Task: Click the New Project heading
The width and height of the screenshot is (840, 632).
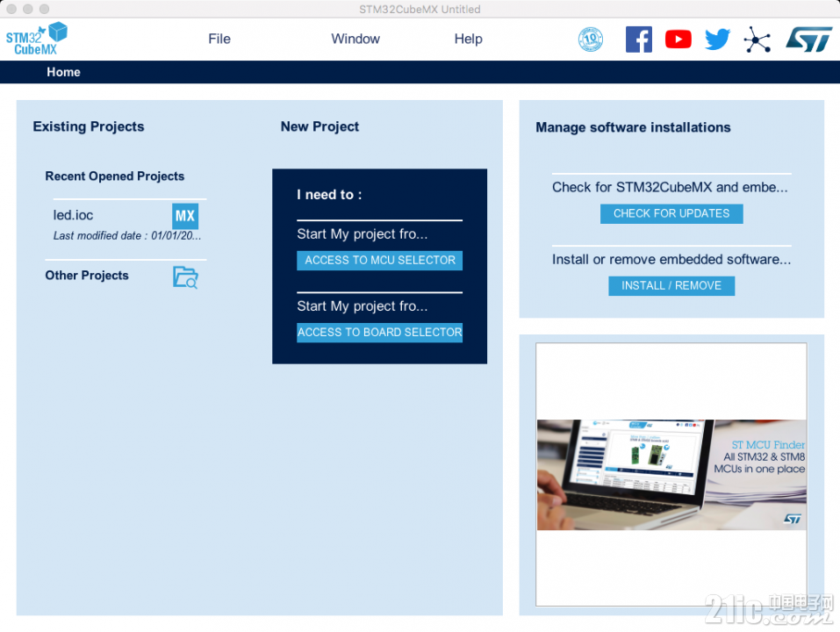Action: coord(319,127)
